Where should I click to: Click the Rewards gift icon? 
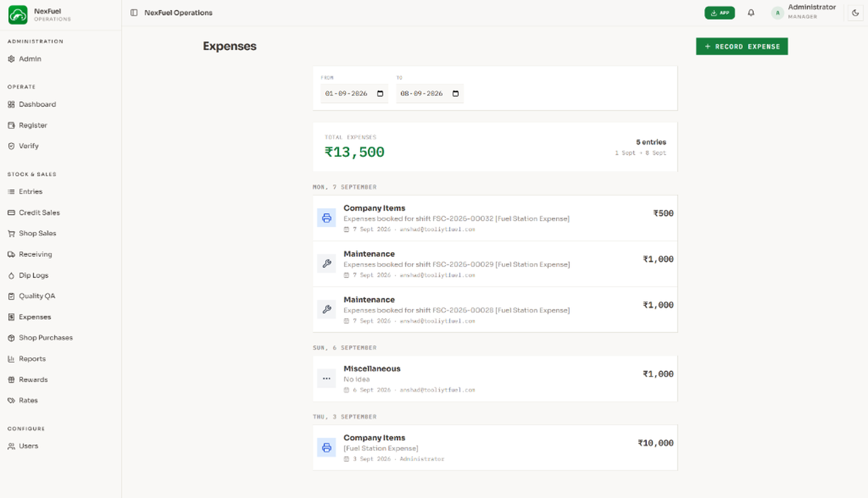point(11,380)
